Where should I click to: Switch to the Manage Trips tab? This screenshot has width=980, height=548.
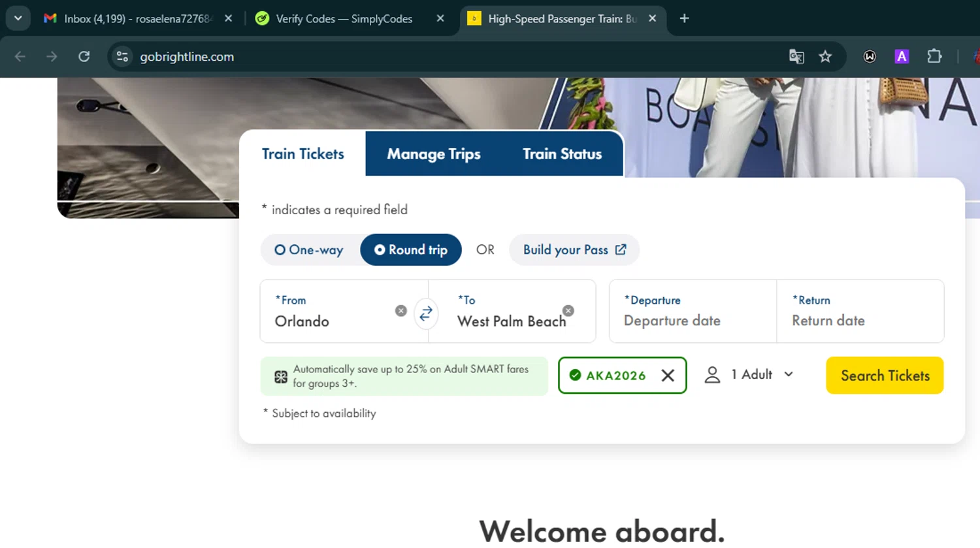(434, 154)
